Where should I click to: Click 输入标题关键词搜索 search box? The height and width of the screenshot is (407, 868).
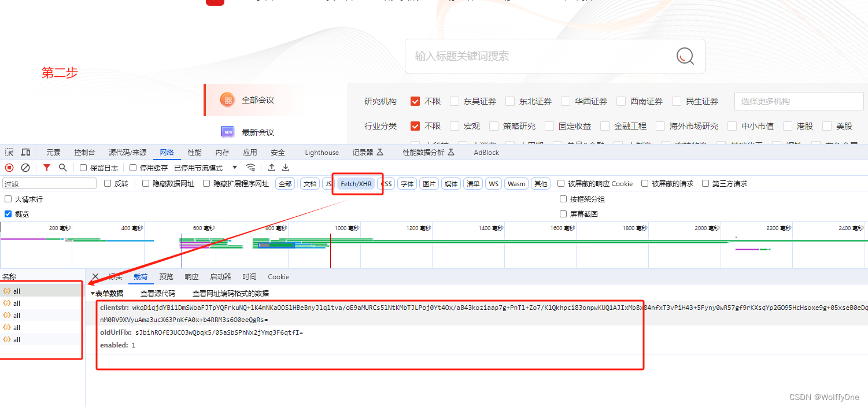[x=555, y=56]
